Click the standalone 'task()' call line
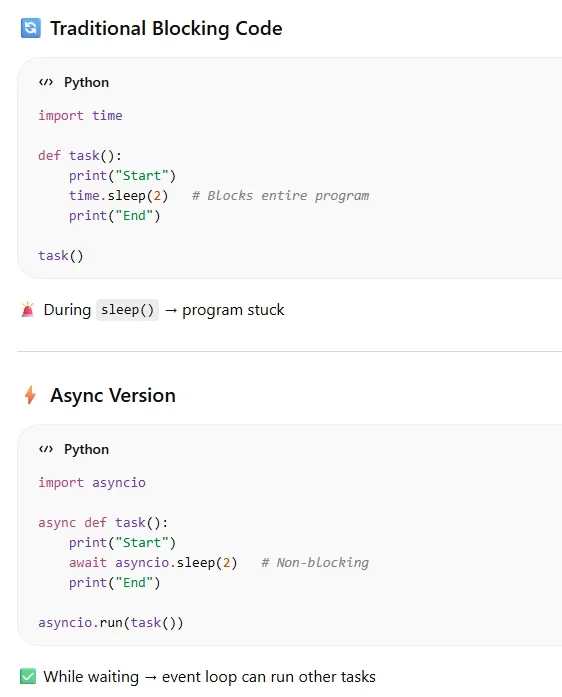This screenshot has height=697, width=562. 60,256
